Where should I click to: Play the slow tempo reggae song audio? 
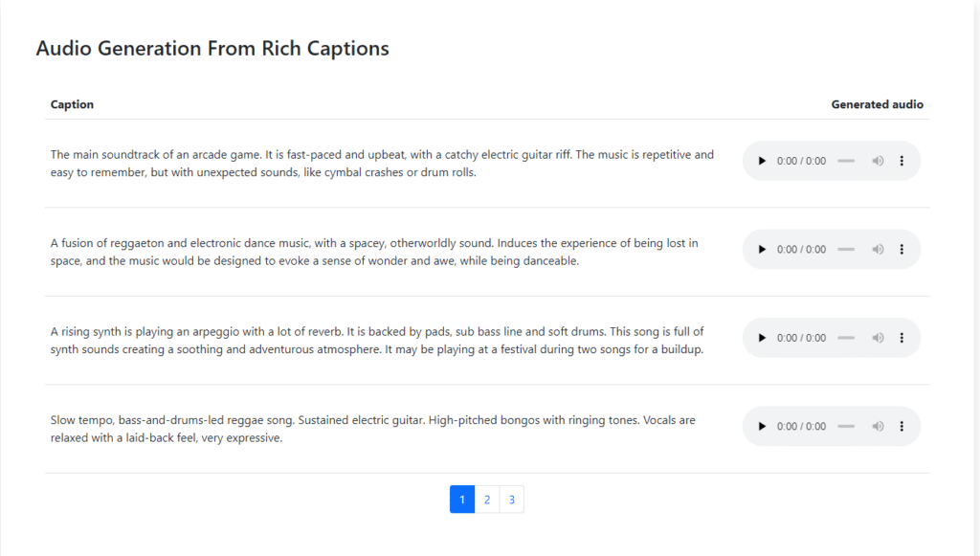coord(762,427)
